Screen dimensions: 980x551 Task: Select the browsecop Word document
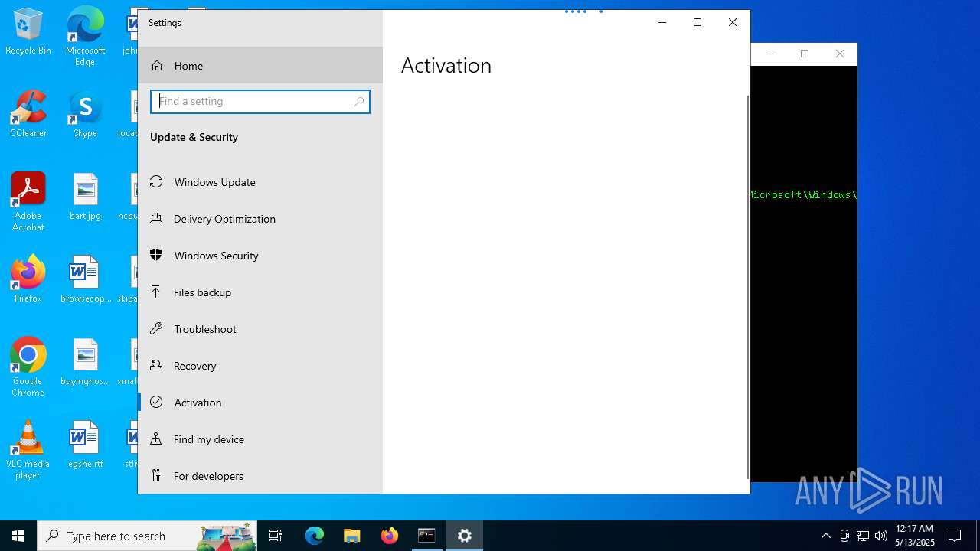click(85, 279)
